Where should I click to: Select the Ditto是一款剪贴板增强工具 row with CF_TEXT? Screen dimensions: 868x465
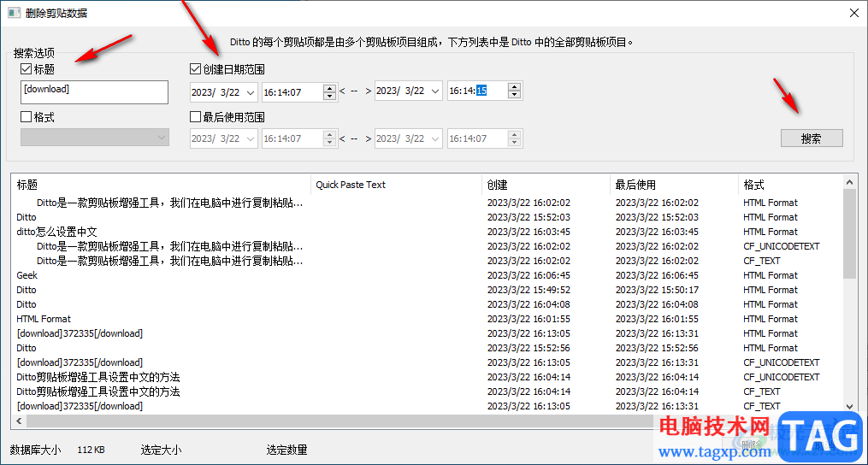(427, 260)
